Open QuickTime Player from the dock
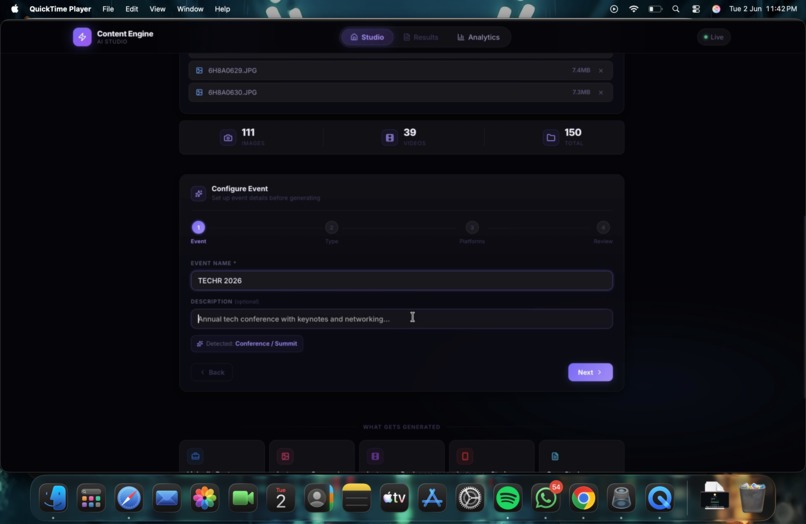Image resolution: width=806 pixels, height=524 pixels. pyautogui.click(x=660, y=498)
